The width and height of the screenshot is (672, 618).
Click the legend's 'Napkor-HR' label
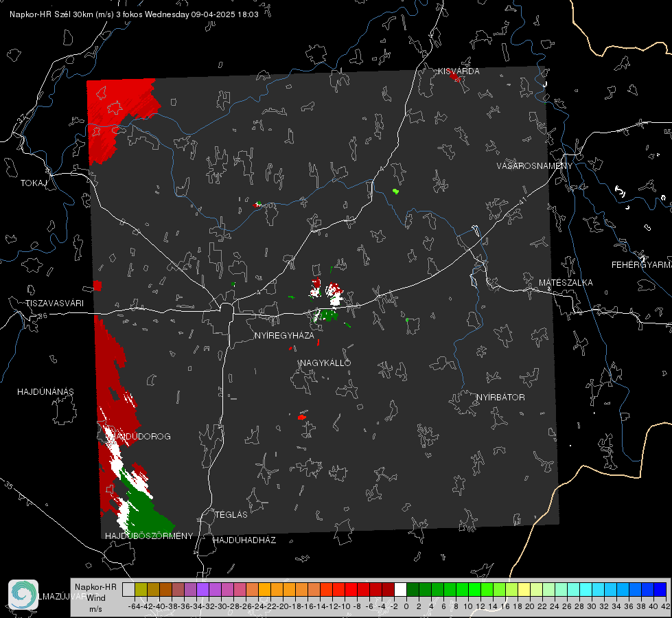click(x=95, y=587)
